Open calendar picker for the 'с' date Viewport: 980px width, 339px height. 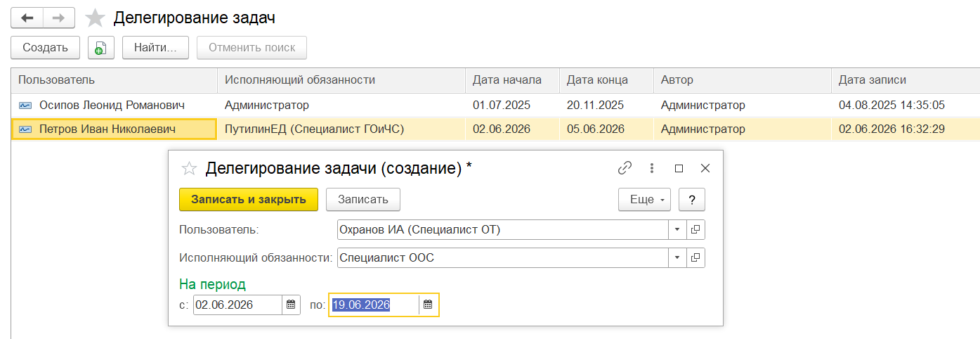click(291, 305)
